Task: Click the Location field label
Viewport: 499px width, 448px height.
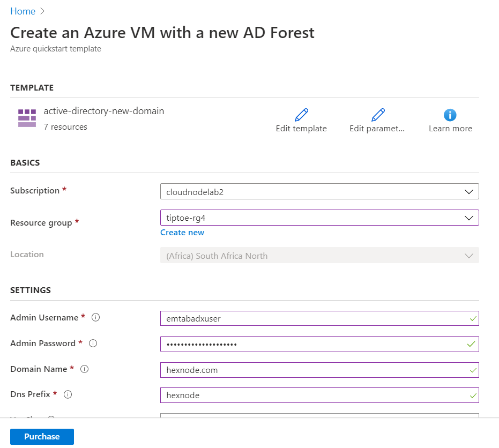Action: click(27, 255)
